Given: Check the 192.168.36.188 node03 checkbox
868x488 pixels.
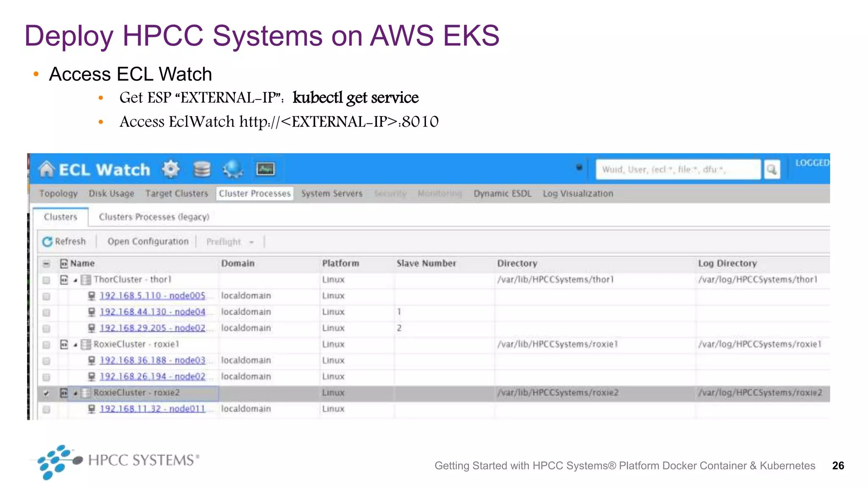Looking at the screenshot, I should pos(46,361).
